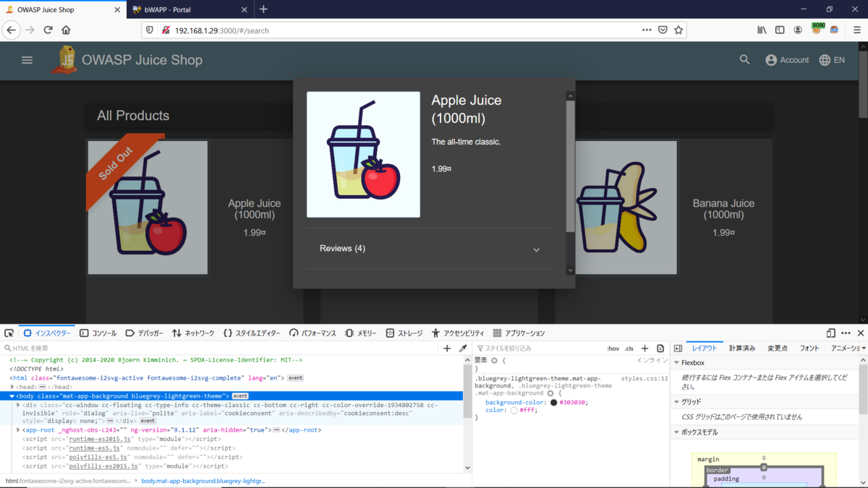Click the eyedropper color picker icon
Image resolution: width=868 pixels, height=488 pixels.
pyautogui.click(x=463, y=348)
